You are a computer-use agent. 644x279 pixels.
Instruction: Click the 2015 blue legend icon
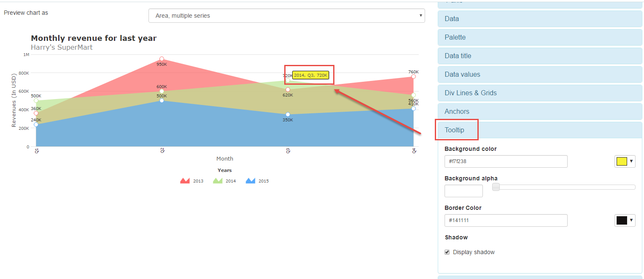(251, 181)
